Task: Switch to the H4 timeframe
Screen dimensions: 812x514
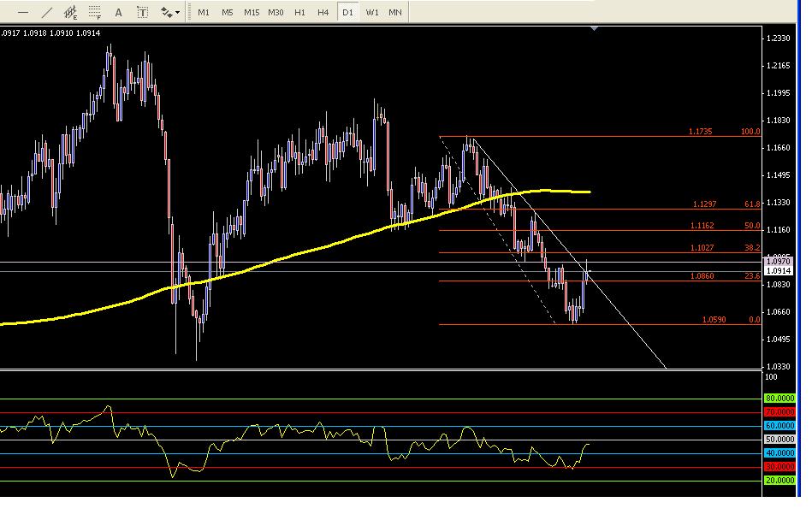Action: pos(323,13)
